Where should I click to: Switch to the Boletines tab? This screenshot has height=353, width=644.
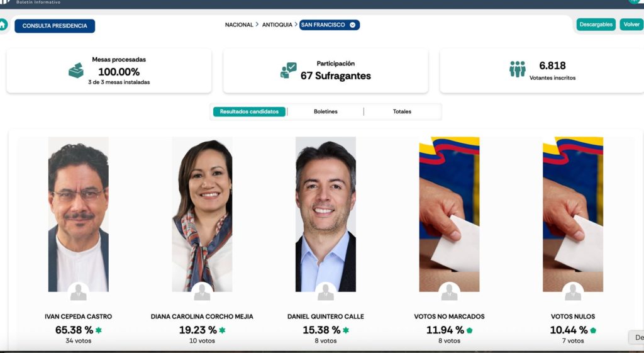(x=326, y=111)
